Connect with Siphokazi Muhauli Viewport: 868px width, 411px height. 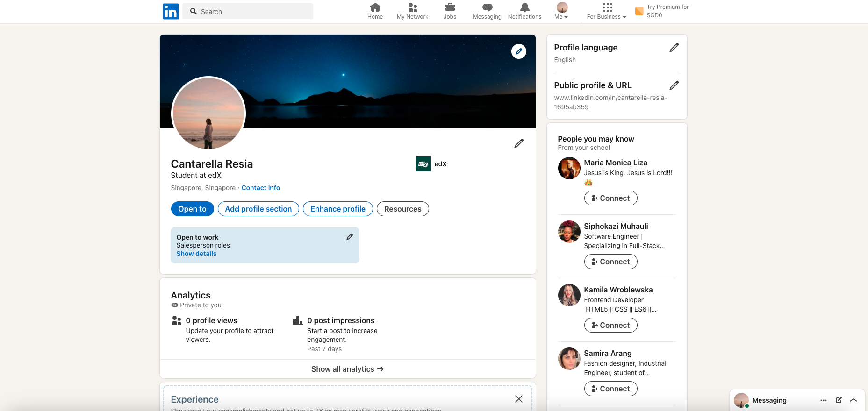point(610,262)
